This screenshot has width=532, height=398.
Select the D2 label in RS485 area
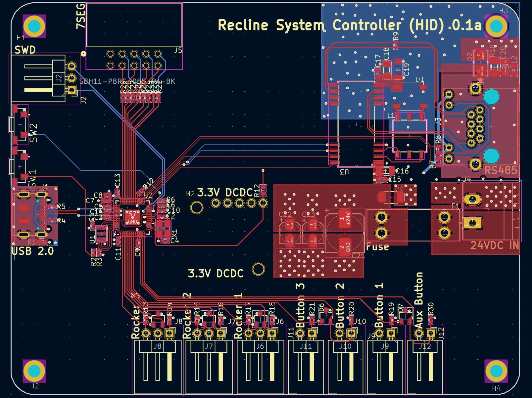(469, 57)
